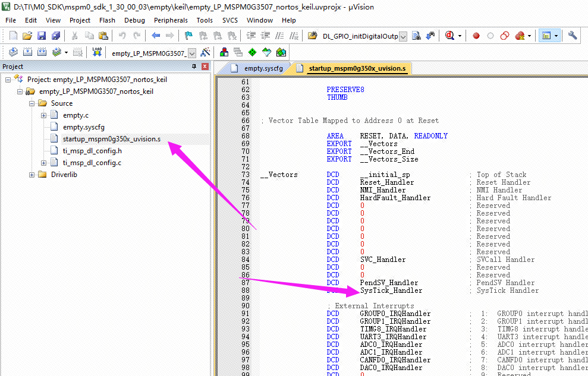Open the Debug menu

[134, 20]
